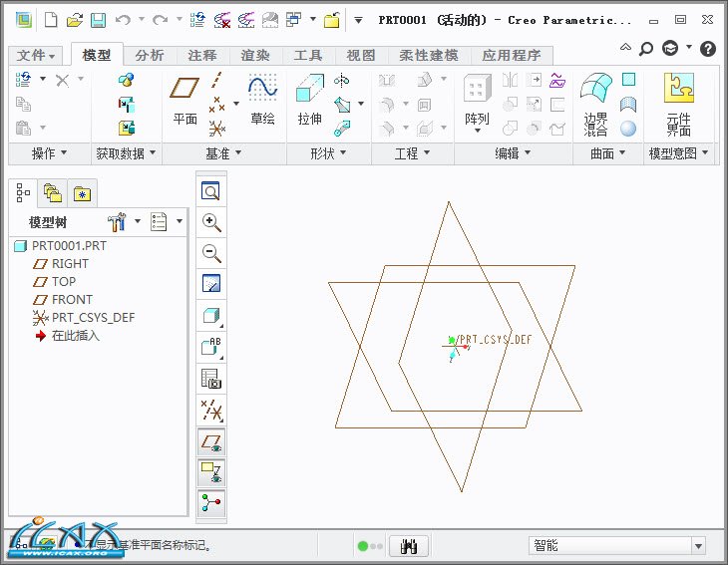Toggle datum plane display in graphics toolbar

click(210, 439)
